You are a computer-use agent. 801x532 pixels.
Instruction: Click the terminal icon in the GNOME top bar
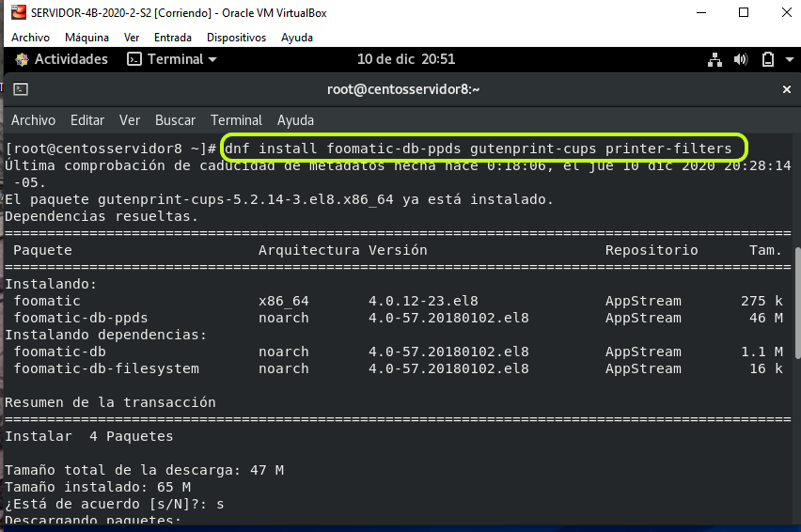click(x=133, y=59)
